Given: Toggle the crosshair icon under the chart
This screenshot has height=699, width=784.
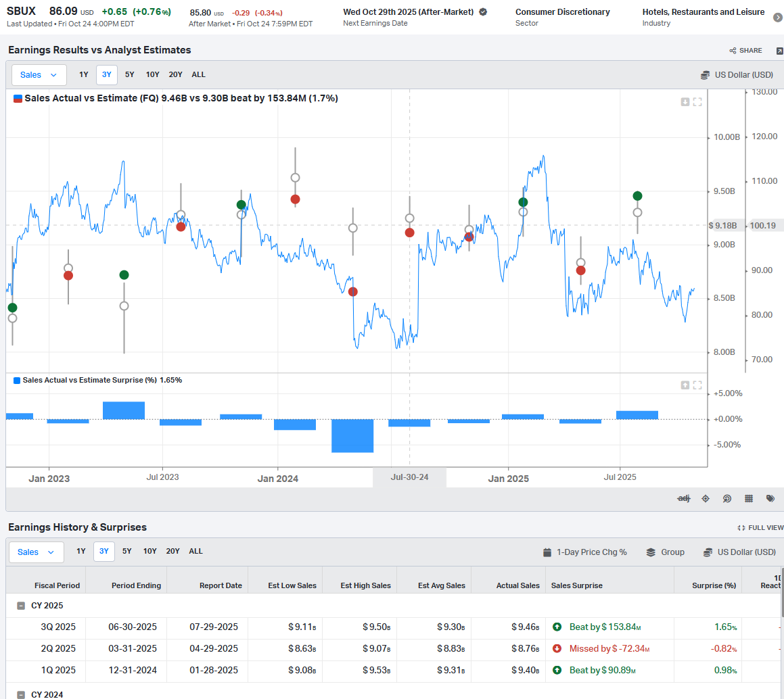Looking at the screenshot, I should [706, 498].
